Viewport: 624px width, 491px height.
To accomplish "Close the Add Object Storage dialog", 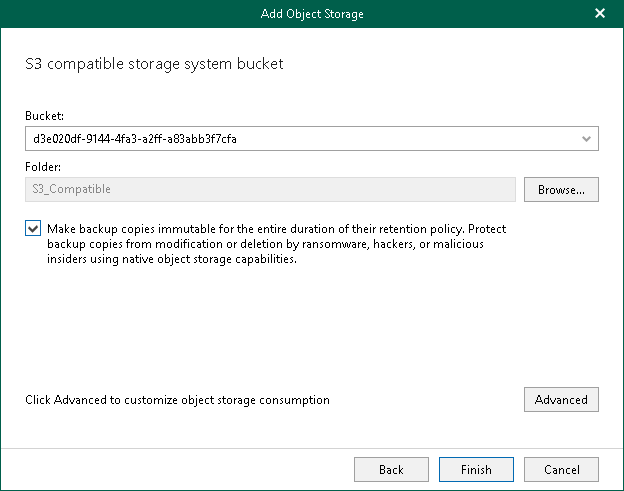I will [x=600, y=13].
